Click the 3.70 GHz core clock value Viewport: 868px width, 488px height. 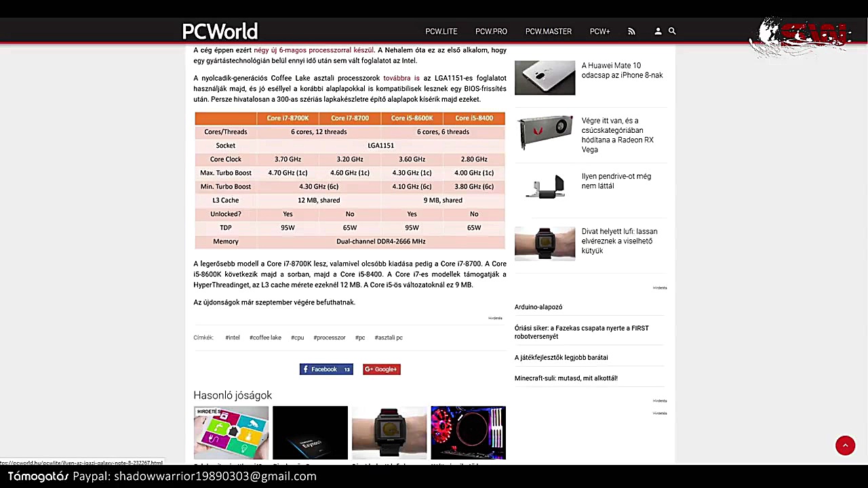[288, 159]
